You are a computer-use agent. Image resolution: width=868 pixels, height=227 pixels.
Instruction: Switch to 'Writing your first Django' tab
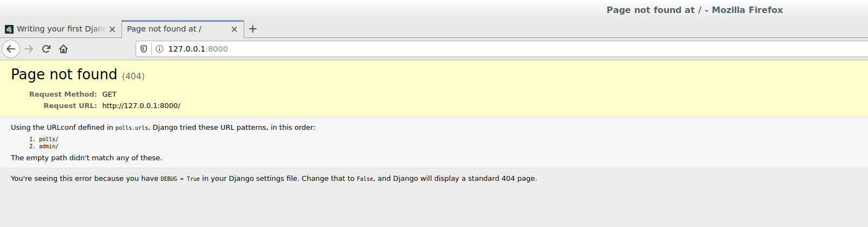pos(60,29)
